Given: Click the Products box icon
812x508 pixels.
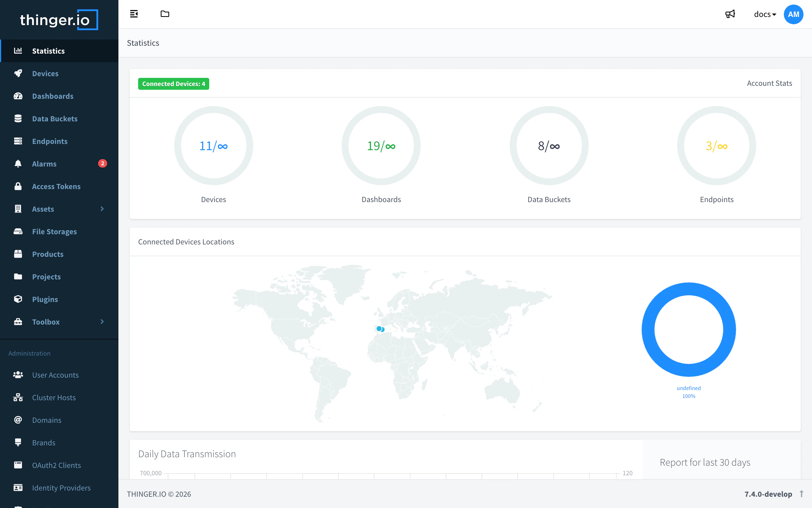Looking at the screenshot, I should coord(18,254).
